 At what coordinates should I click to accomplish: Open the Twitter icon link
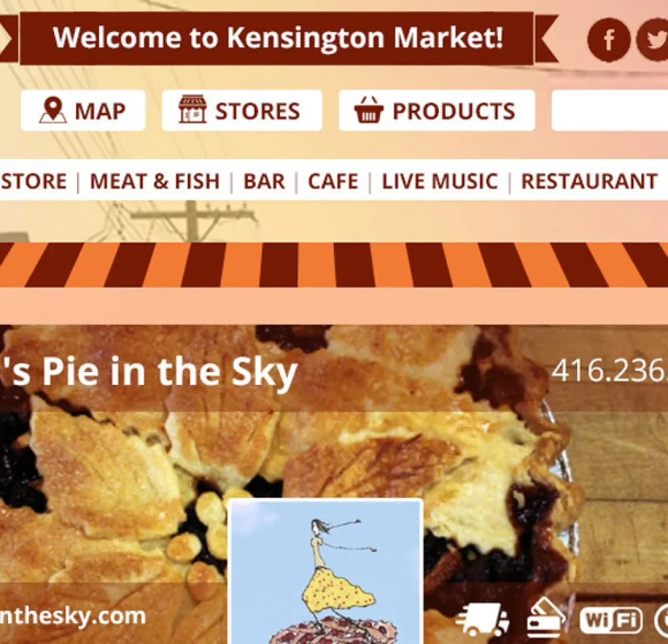point(652,40)
